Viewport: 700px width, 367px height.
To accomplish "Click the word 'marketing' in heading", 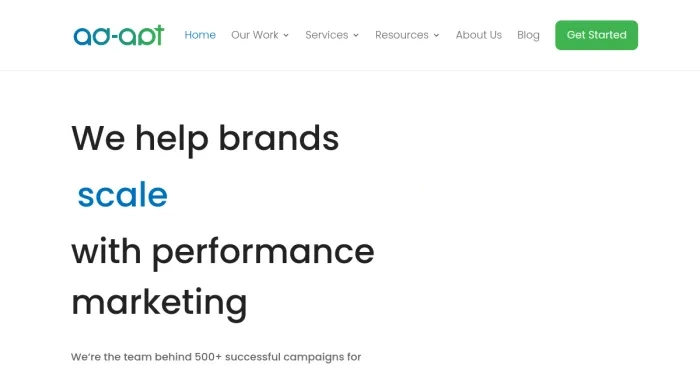I will (x=159, y=304).
